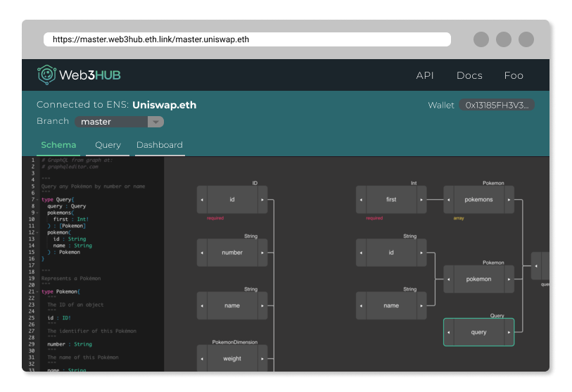
Task: Click 'required' label under first node
Action: click(374, 218)
